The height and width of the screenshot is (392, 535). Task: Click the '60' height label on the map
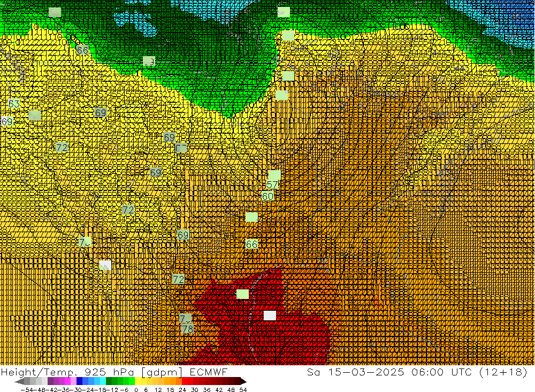point(268,196)
